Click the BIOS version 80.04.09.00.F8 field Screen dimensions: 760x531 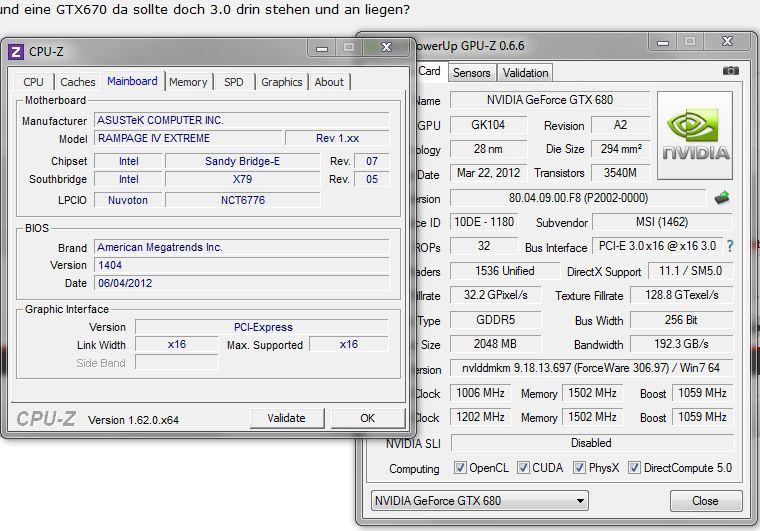tap(578, 198)
